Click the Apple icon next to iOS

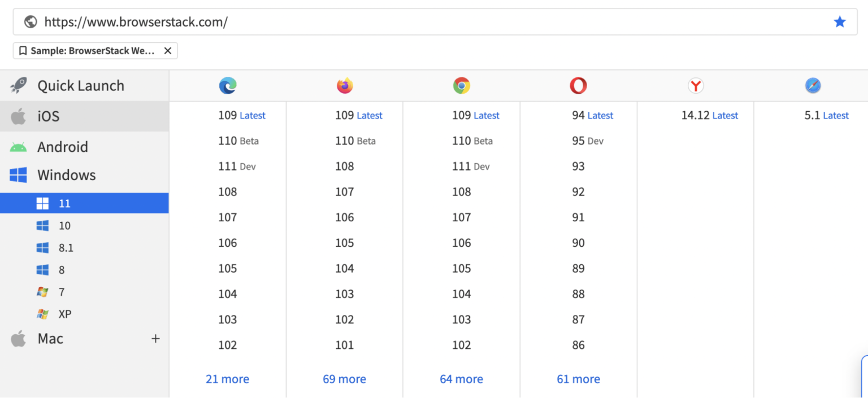tap(18, 116)
